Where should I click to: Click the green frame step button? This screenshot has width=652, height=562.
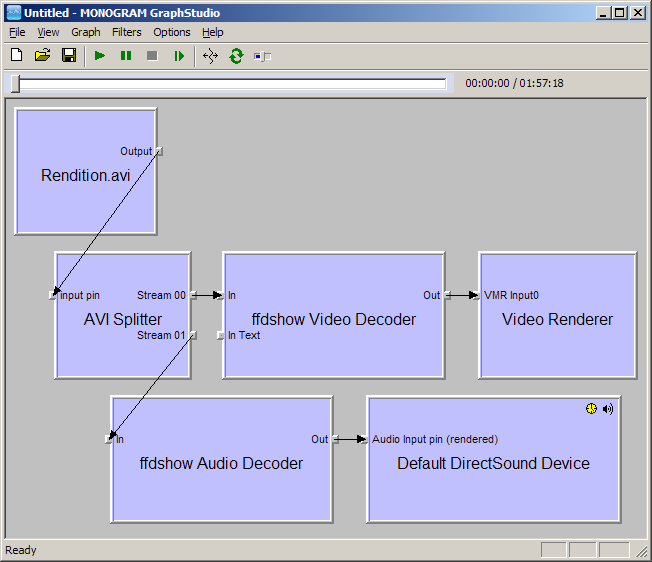click(179, 56)
